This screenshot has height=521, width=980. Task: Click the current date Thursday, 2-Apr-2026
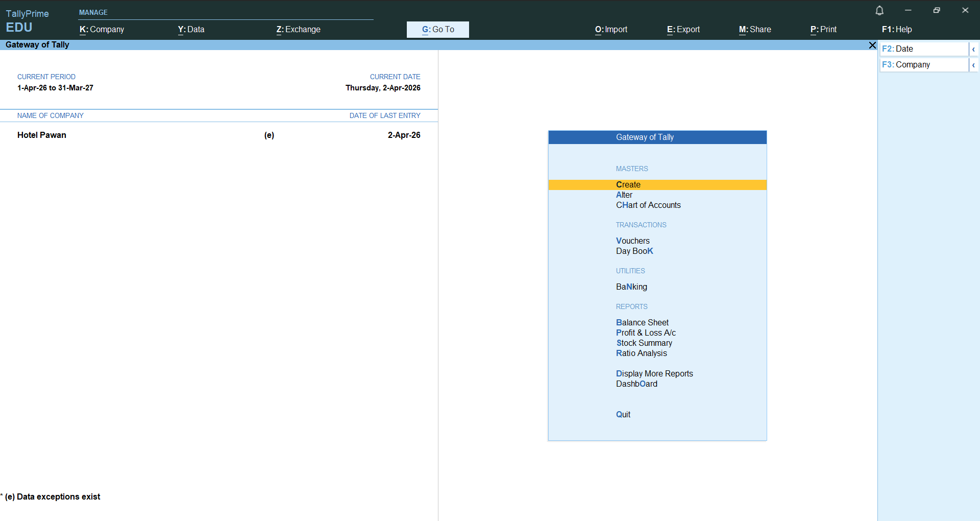pos(383,88)
